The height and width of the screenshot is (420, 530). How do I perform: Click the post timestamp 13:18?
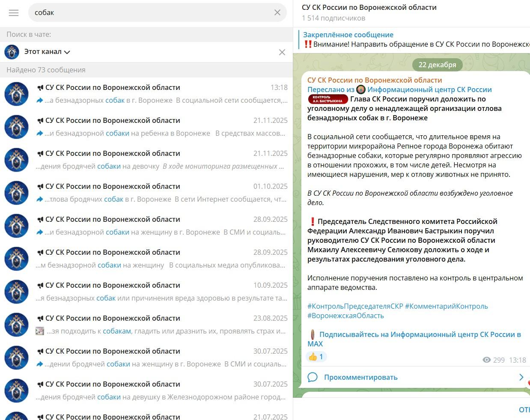[x=518, y=360]
